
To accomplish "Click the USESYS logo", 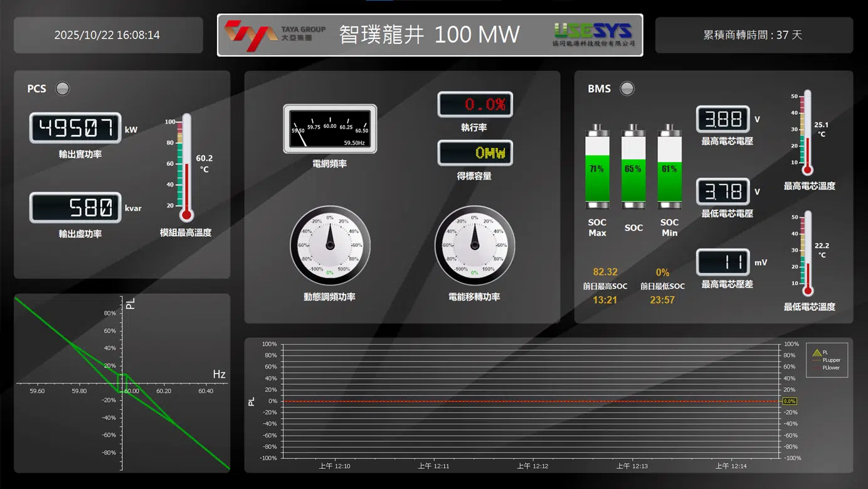I will 593,35.
